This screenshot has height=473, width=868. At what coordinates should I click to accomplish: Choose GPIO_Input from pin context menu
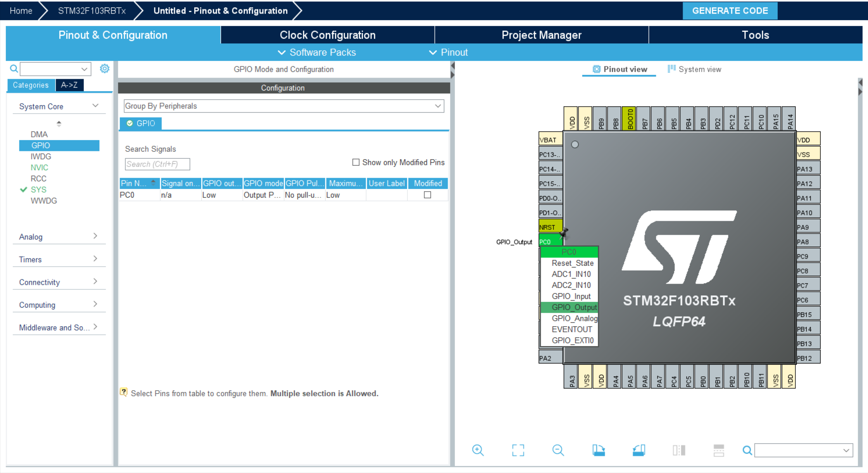[x=571, y=296]
